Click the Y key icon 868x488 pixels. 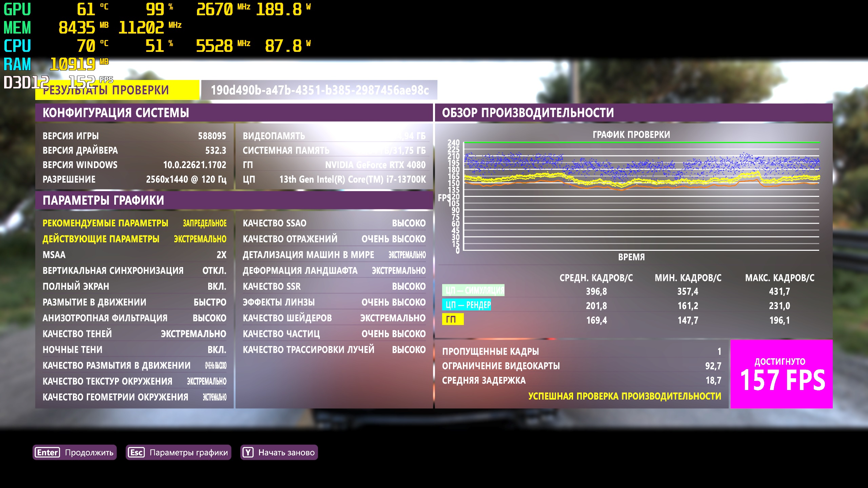pyautogui.click(x=248, y=452)
